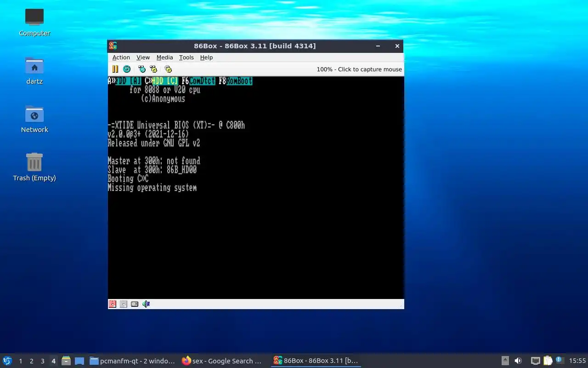Click the 86Box taskbar window button
This screenshot has width=588, height=368.
click(316, 361)
